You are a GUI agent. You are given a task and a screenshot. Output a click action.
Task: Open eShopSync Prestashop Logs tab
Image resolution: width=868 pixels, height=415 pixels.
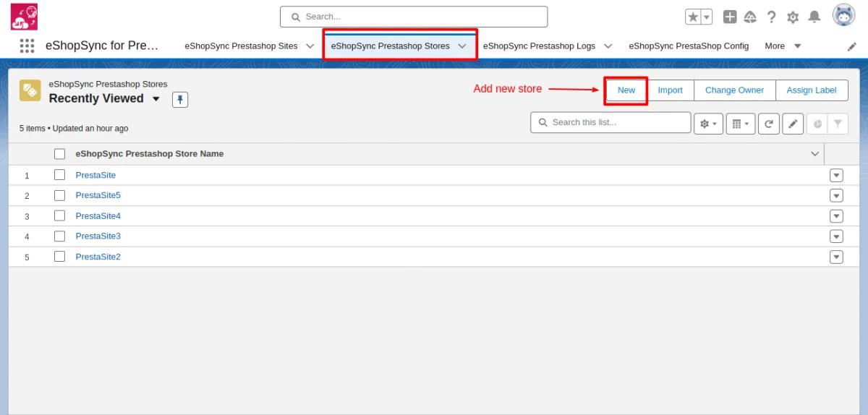coord(539,46)
